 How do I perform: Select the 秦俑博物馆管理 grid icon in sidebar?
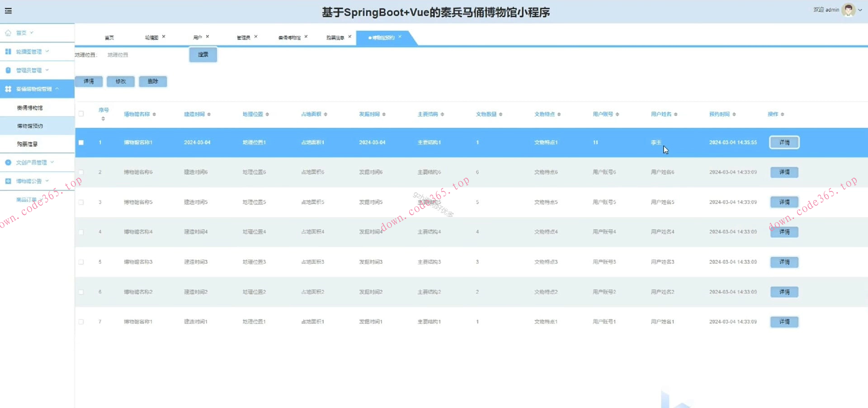coord(8,89)
